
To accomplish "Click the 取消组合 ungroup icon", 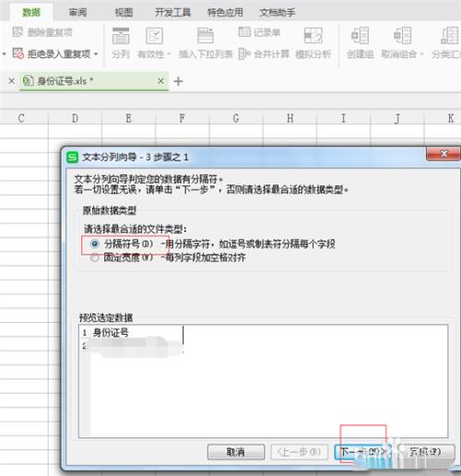I will pos(403,36).
